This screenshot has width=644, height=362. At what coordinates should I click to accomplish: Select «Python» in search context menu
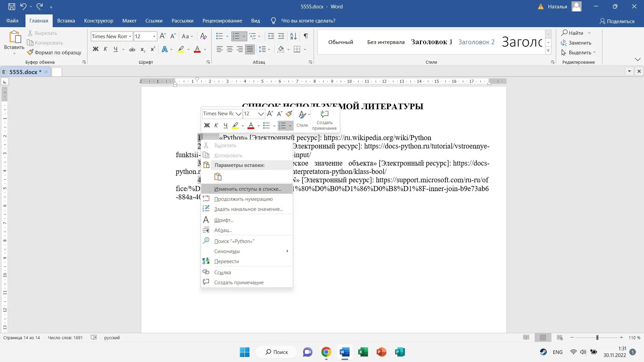point(235,241)
